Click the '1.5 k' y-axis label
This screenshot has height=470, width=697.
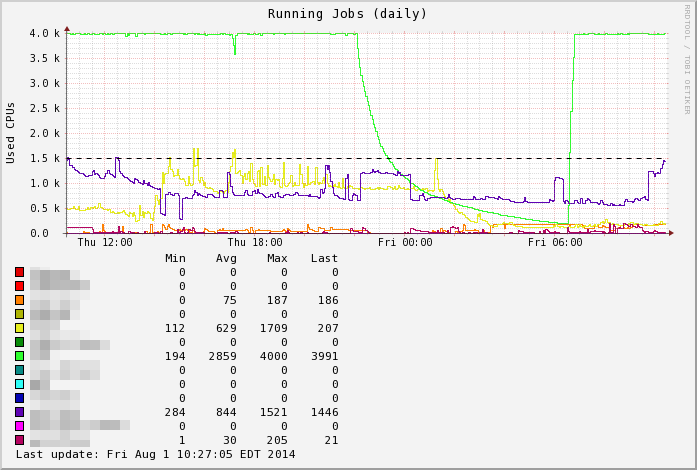45,158
